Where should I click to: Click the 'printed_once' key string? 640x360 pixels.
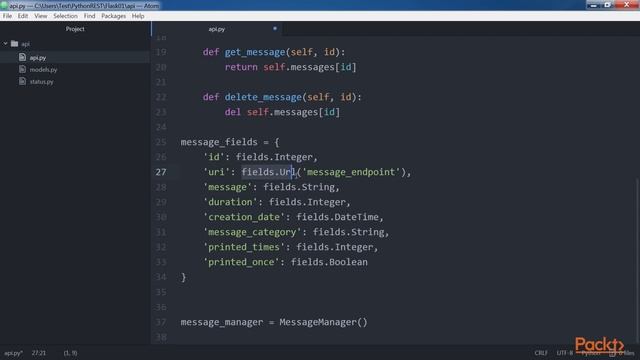241,262
